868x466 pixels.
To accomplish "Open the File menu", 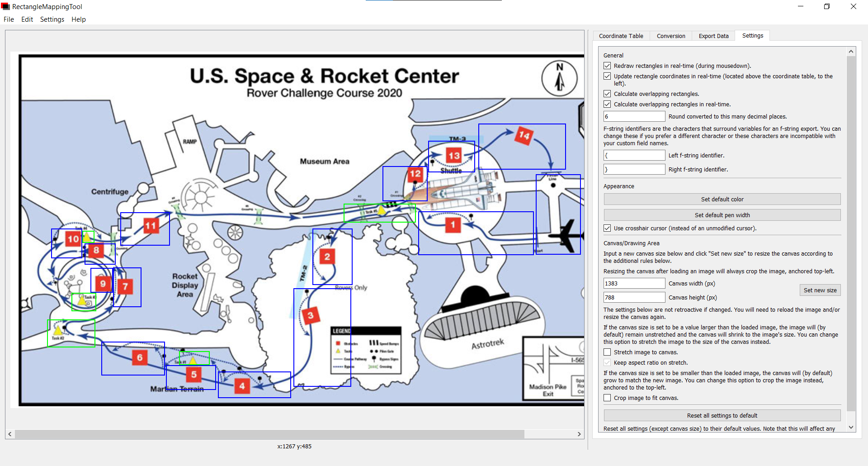I will (x=9, y=19).
